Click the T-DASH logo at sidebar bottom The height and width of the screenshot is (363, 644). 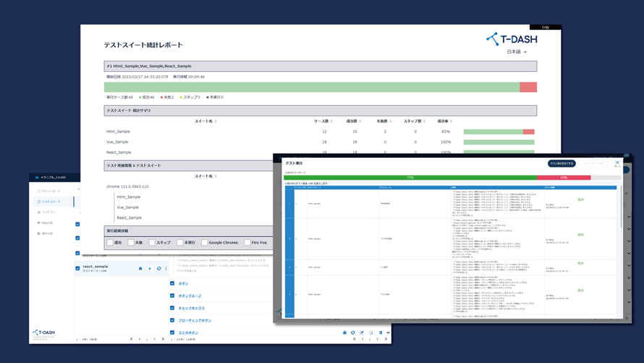coord(43,332)
